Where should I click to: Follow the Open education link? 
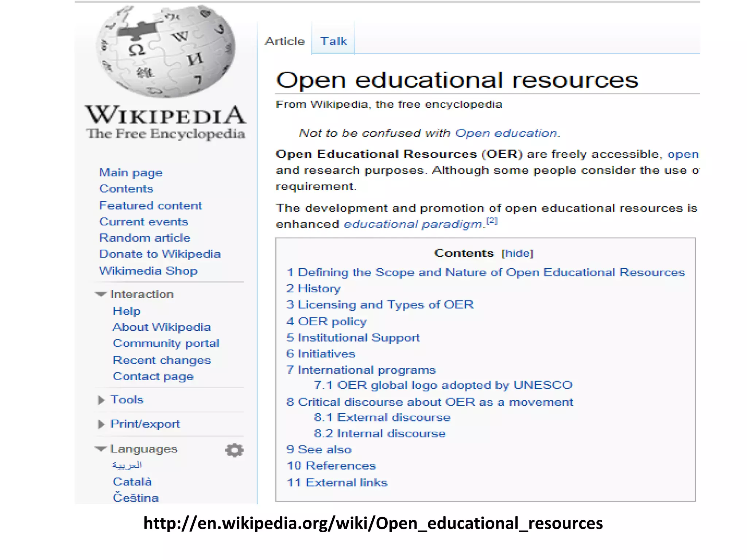pyautogui.click(x=506, y=133)
